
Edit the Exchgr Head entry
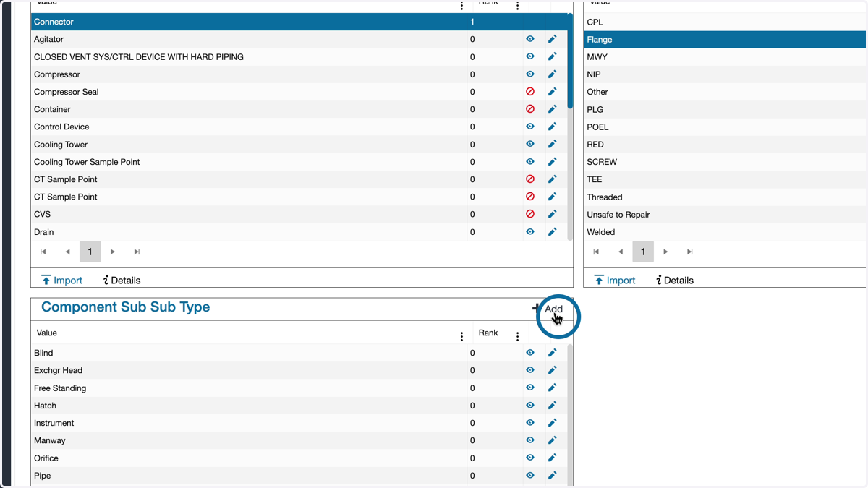click(x=552, y=370)
